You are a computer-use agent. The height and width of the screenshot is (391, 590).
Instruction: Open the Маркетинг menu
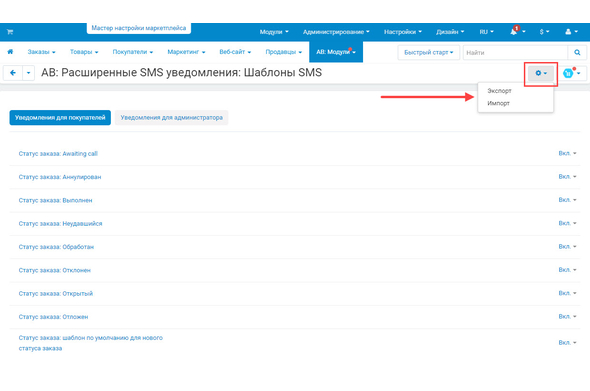tap(186, 52)
